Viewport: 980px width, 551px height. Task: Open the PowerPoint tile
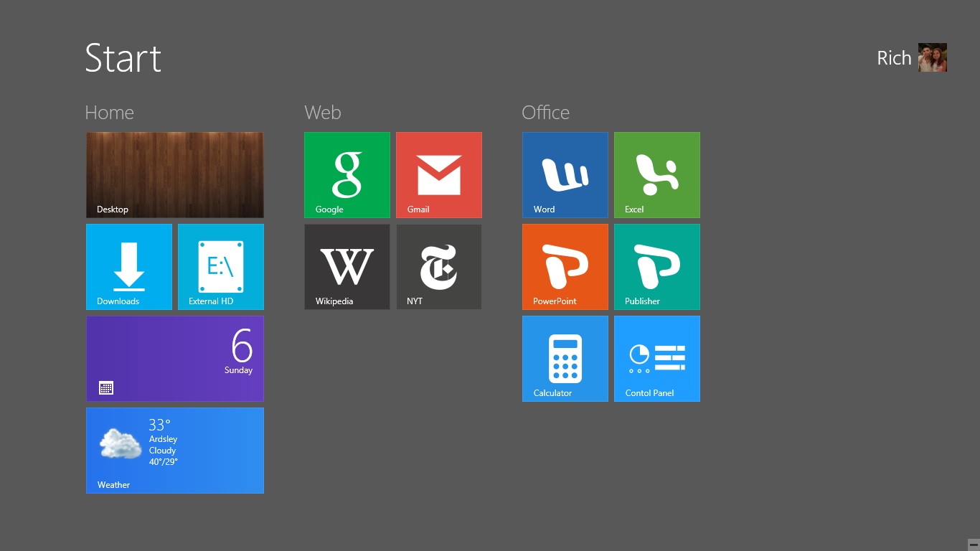[565, 267]
